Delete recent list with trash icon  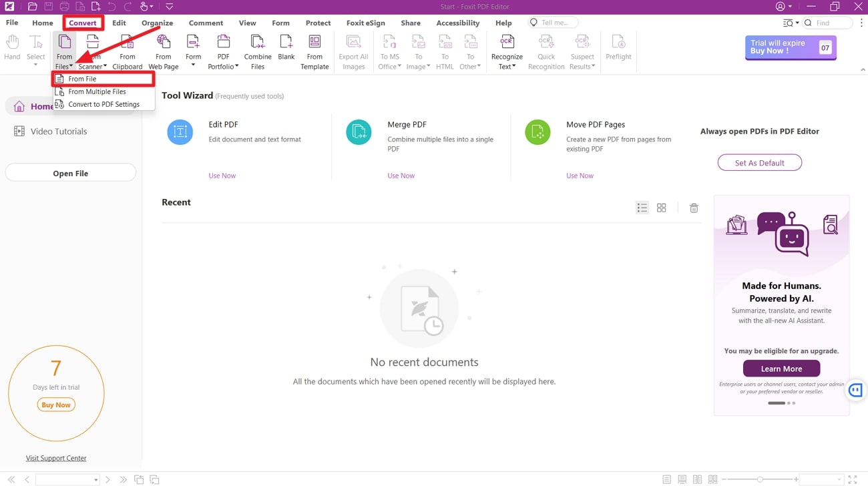pyautogui.click(x=694, y=208)
